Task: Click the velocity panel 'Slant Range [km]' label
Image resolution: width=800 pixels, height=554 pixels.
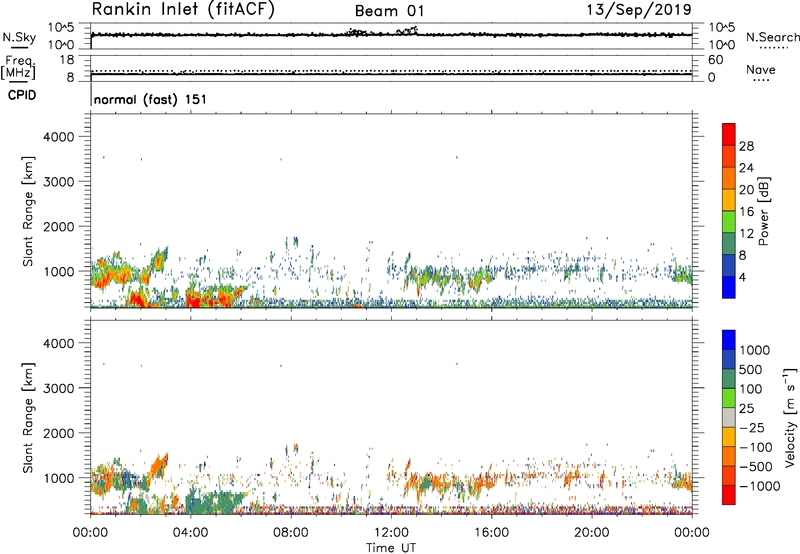Action: 28,417
